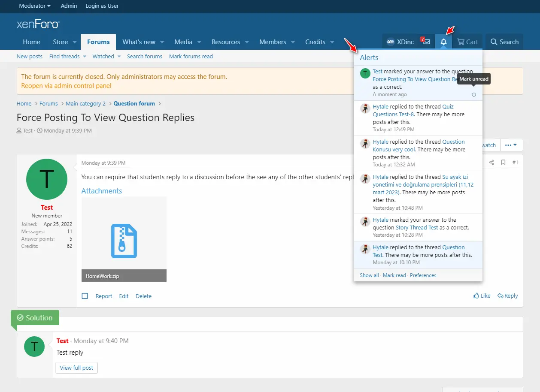The height and width of the screenshot is (392, 540).
Task: Select the Forums tab
Action: (x=98, y=42)
